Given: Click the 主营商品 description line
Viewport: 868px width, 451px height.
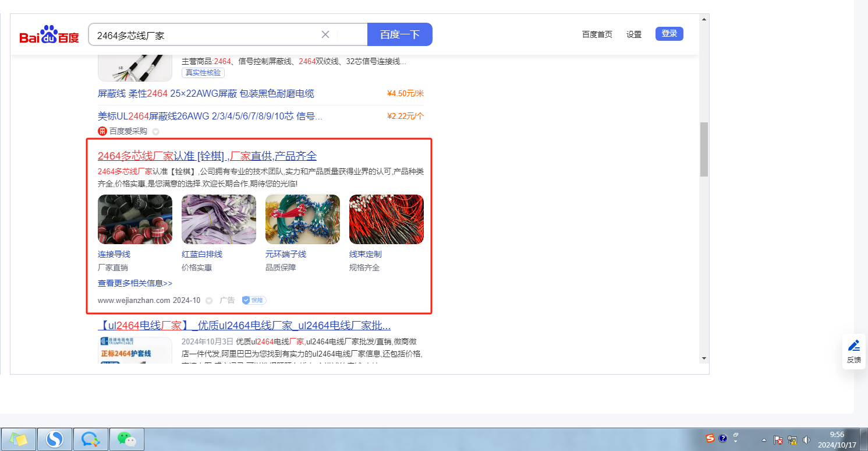Looking at the screenshot, I should coord(294,61).
